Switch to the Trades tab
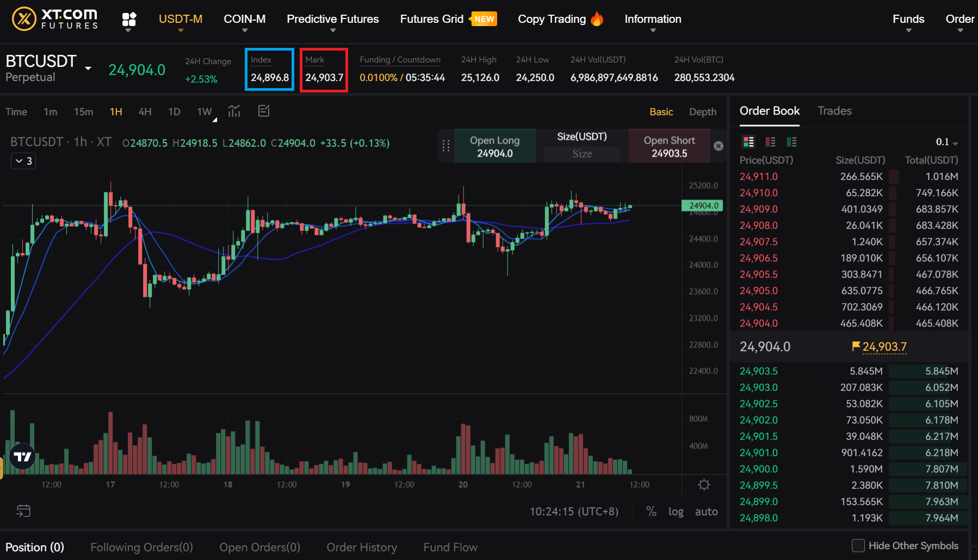This screenshot has width=978, height=560. tap(834, 111)
